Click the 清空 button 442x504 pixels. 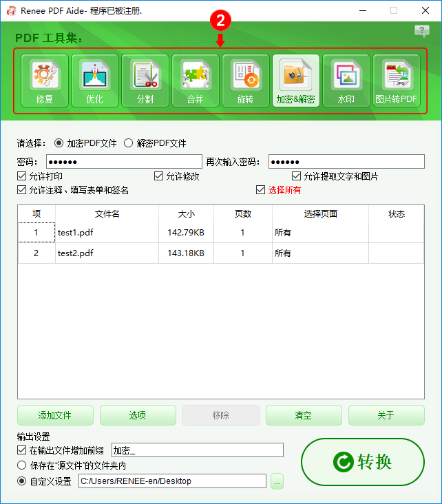[304, 415]
